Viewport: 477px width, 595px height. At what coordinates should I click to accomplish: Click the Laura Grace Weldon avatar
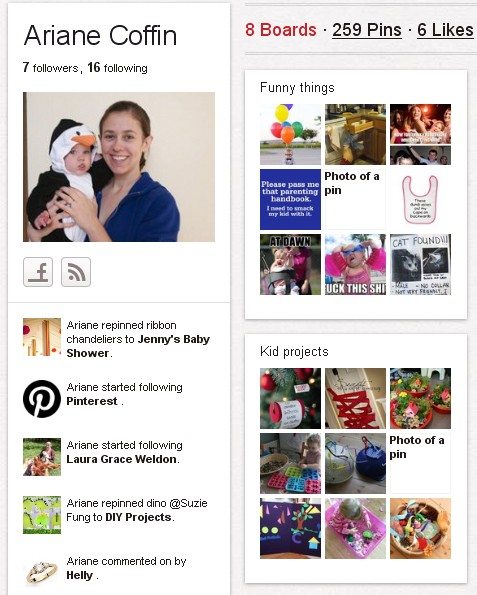(42, 457)
